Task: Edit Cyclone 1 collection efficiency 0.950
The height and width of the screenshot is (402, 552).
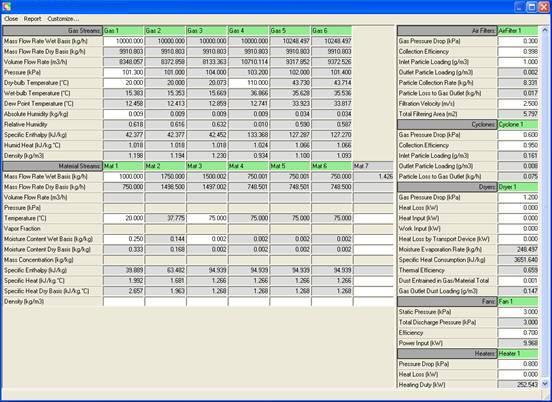Action: (x=518, y=145)
